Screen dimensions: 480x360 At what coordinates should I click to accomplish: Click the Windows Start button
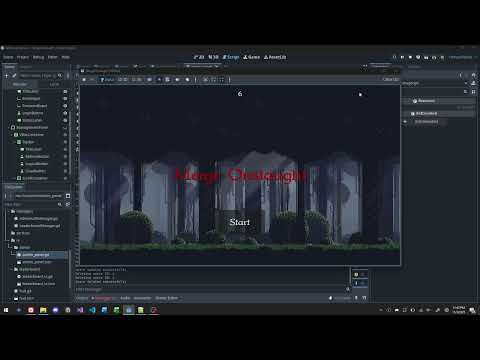pyautogui.click(x=6, y=310)
